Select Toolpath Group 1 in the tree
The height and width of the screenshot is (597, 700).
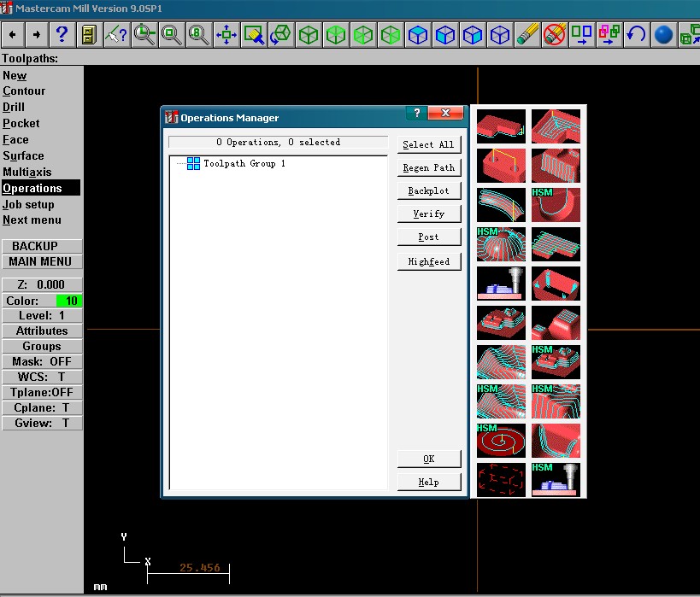244,164
